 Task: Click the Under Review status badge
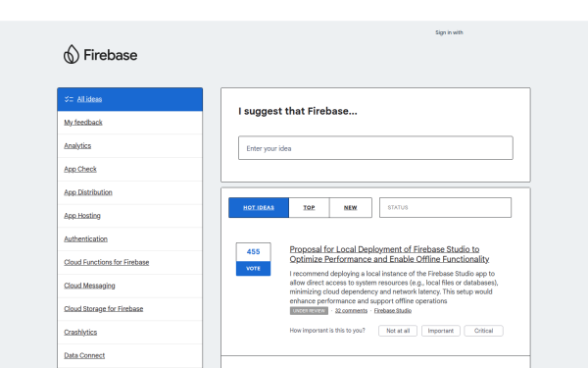tap(309, 311)
